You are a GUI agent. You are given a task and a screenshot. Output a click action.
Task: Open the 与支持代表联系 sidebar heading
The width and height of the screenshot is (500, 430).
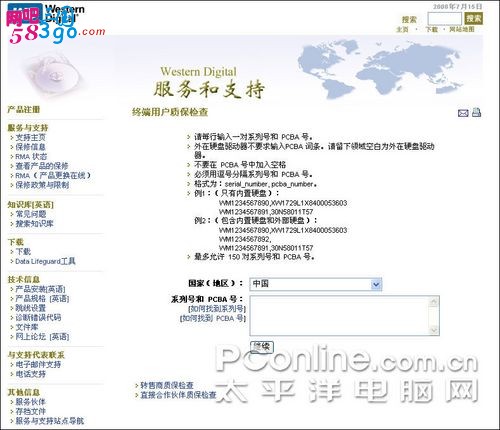point(36,355)
